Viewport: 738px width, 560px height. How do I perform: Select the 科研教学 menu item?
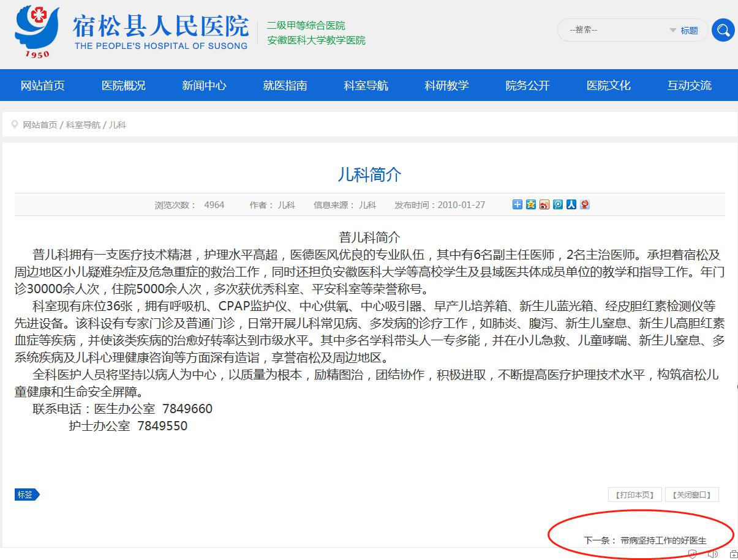click(446, 86)
